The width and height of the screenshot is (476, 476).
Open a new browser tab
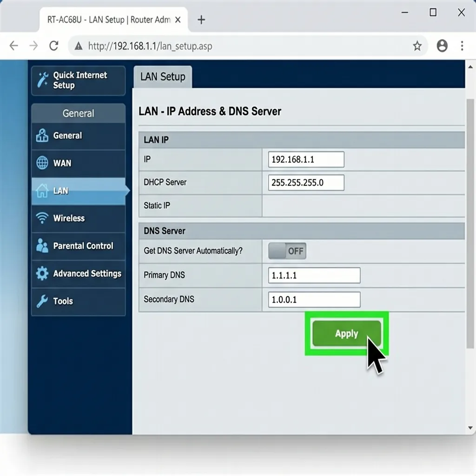(201, 20)
